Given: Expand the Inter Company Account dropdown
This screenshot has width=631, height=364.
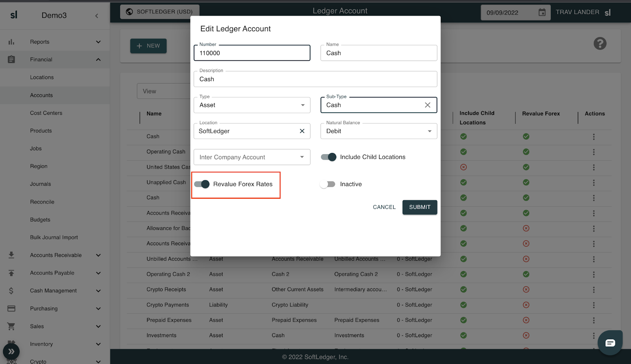Looking at the screenshot, I should 252,157.
